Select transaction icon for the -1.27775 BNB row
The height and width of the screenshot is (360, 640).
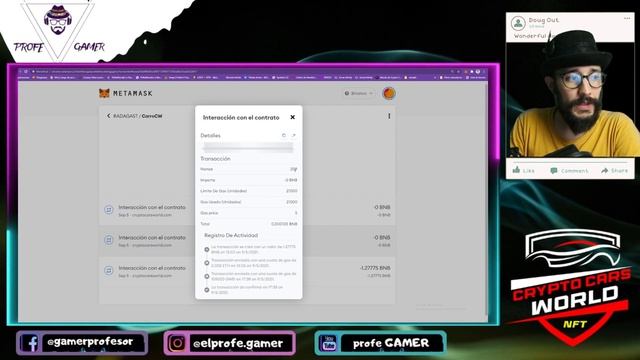tap(109, 271)
